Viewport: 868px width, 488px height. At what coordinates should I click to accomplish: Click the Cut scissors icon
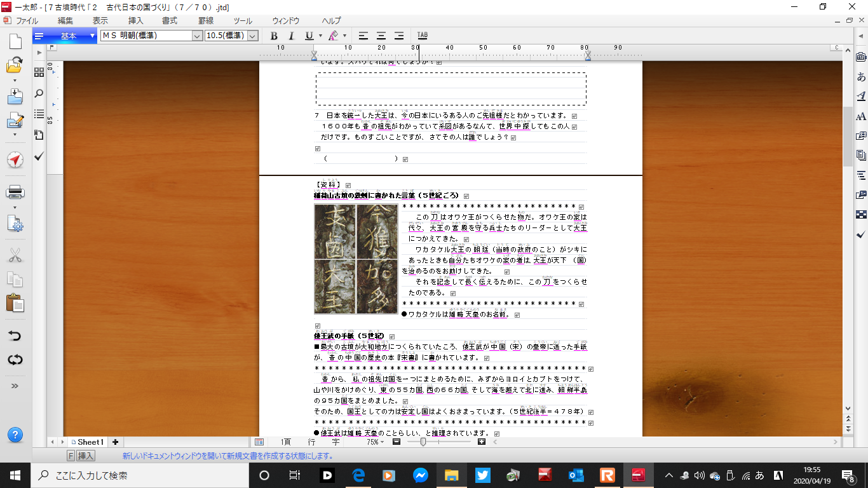pos(15,255)
